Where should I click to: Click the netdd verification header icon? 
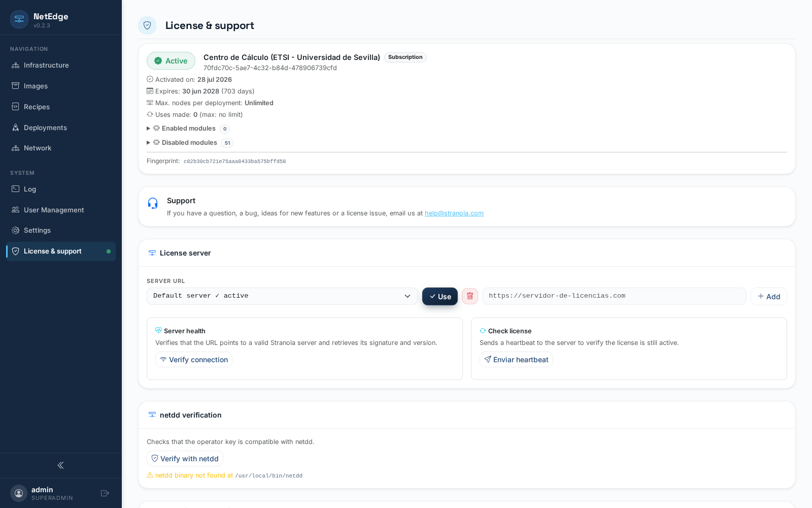tap(152, 415)
